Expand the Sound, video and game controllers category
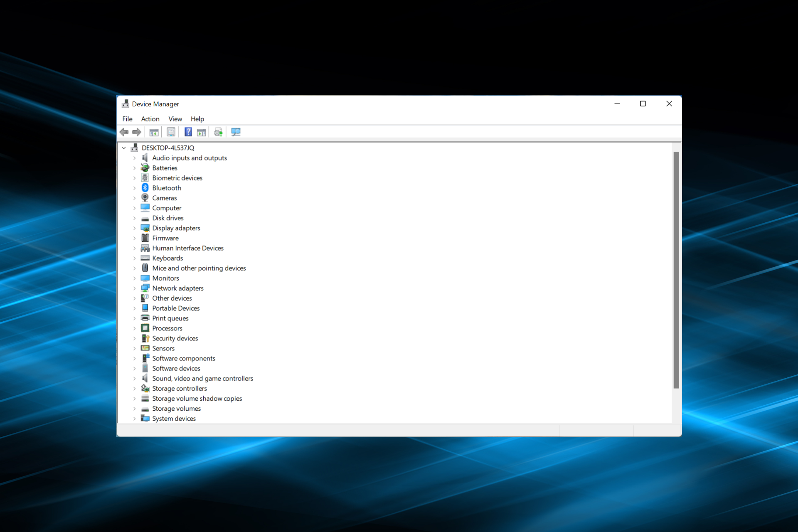 (x=134, y=378)
